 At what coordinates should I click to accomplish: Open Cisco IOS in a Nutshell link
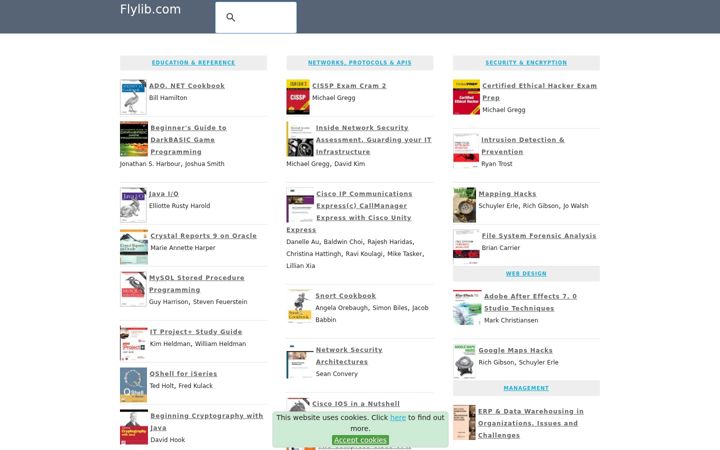tap(356, 404)
